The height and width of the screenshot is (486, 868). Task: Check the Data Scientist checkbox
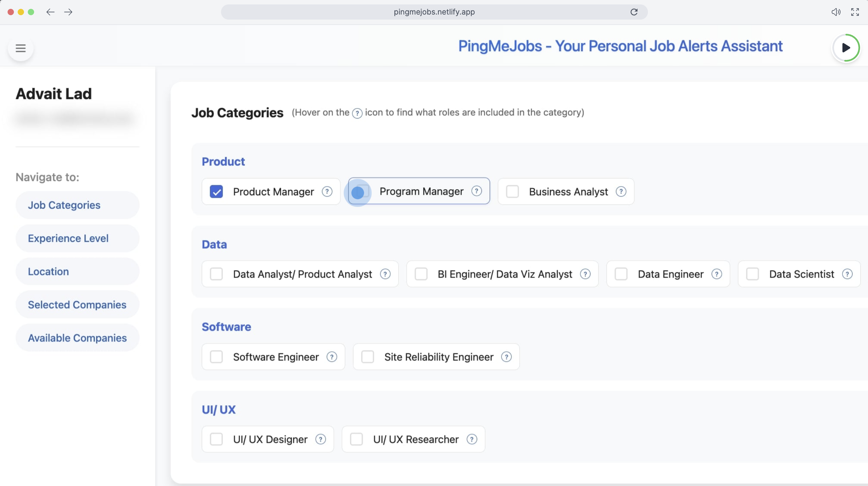coord(752,274)
